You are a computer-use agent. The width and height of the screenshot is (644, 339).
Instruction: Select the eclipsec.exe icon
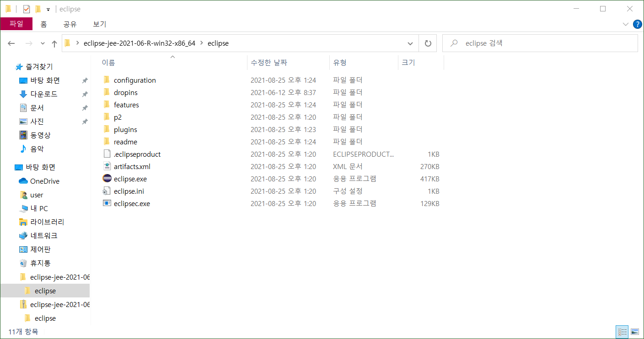[107, 203]
